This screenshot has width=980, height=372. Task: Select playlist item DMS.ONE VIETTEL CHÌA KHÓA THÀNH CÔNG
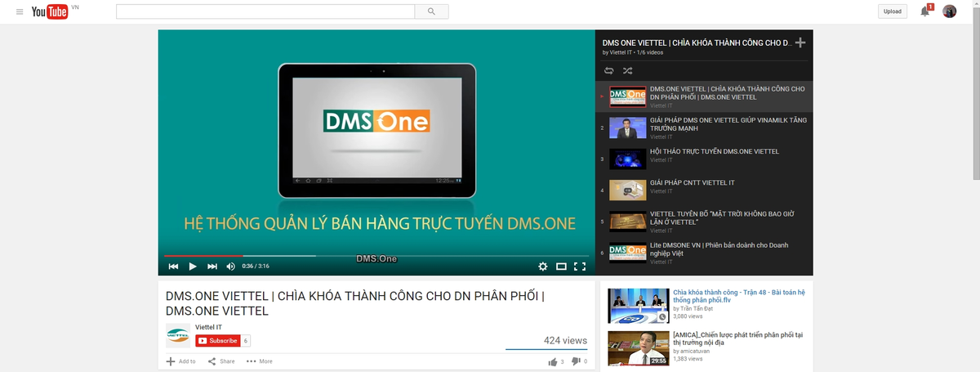coord(705,96)
